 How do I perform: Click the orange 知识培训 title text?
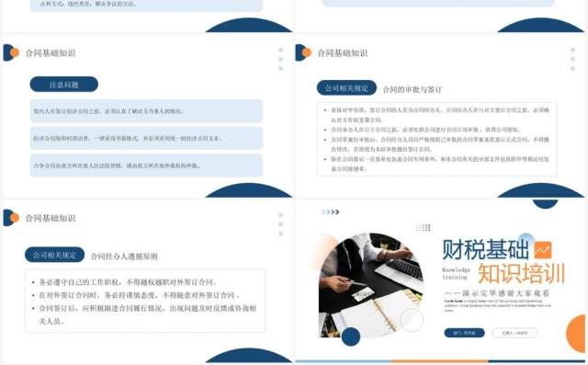pos(521,274)
